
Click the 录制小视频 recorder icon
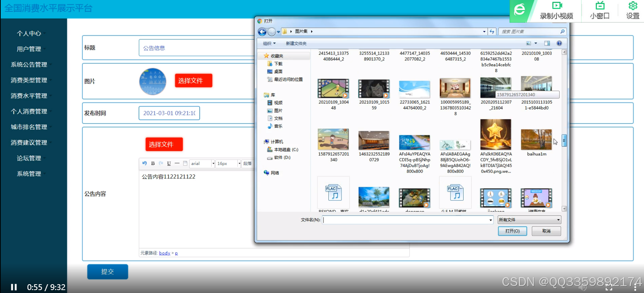[557, 5]
